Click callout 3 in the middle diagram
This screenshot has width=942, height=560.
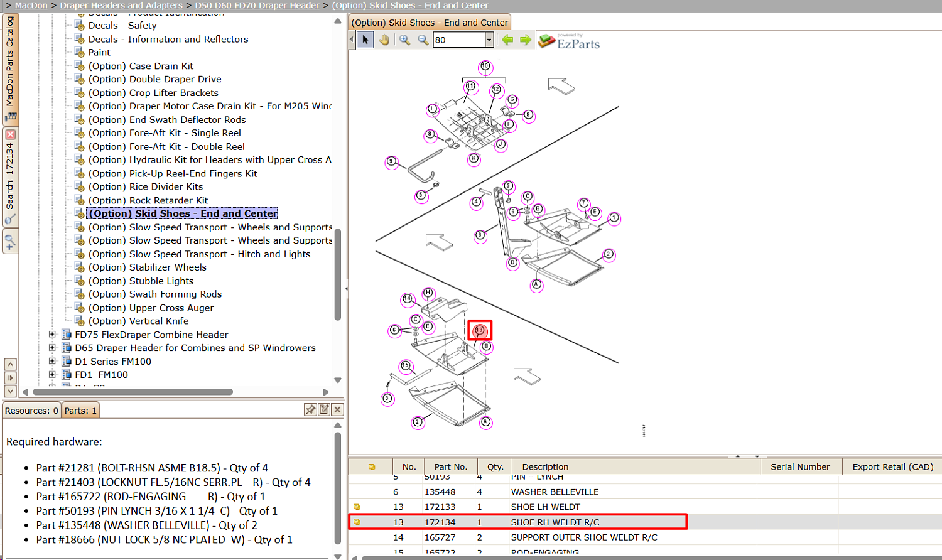[x=480, y=235]
